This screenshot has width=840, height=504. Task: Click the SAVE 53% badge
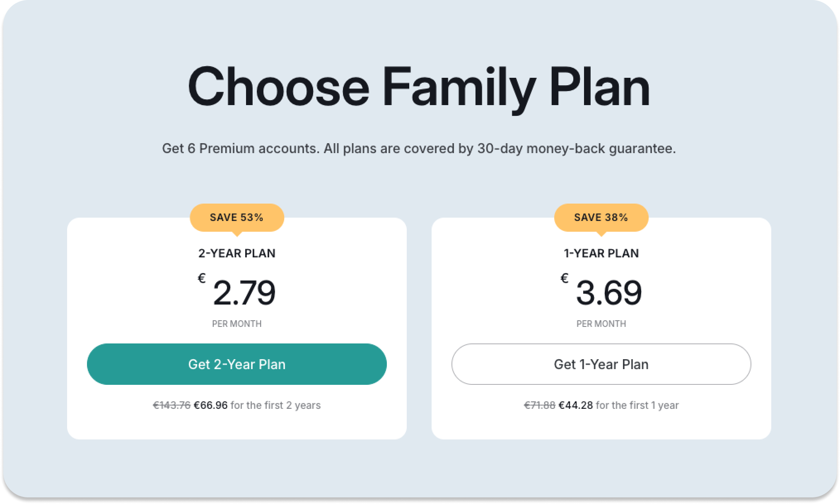(237, 218)
